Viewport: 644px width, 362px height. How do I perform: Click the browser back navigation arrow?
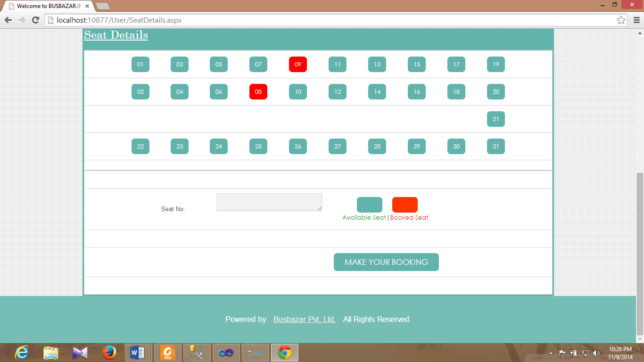coord(8,20)
